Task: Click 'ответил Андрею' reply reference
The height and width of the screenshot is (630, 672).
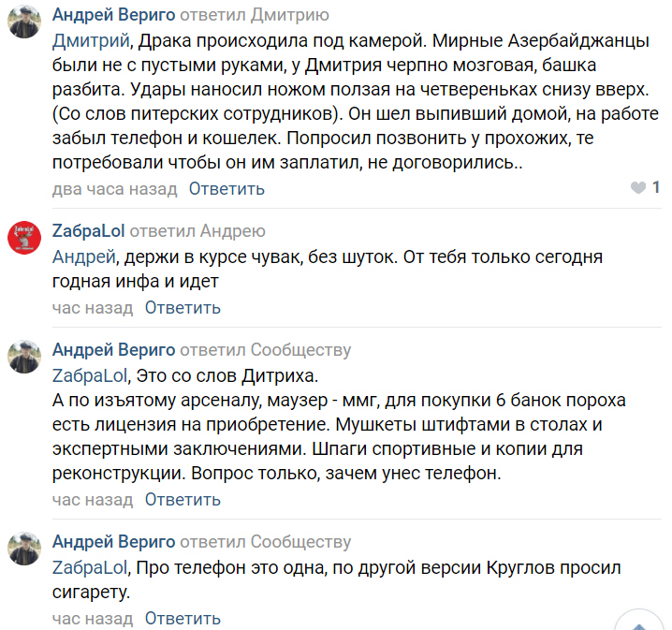Action: coord(197,231)
